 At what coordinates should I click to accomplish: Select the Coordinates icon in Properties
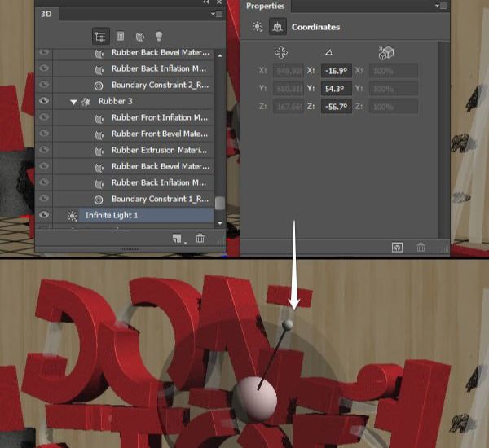(278, 27)
